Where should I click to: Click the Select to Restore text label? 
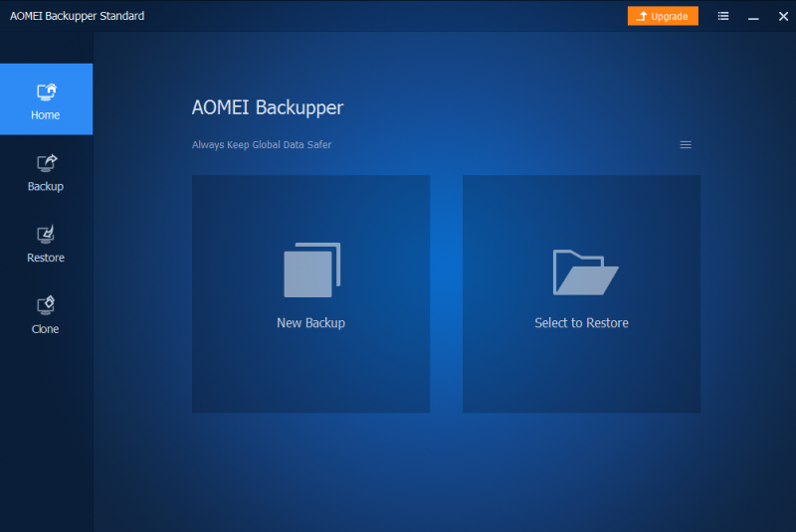581,323
